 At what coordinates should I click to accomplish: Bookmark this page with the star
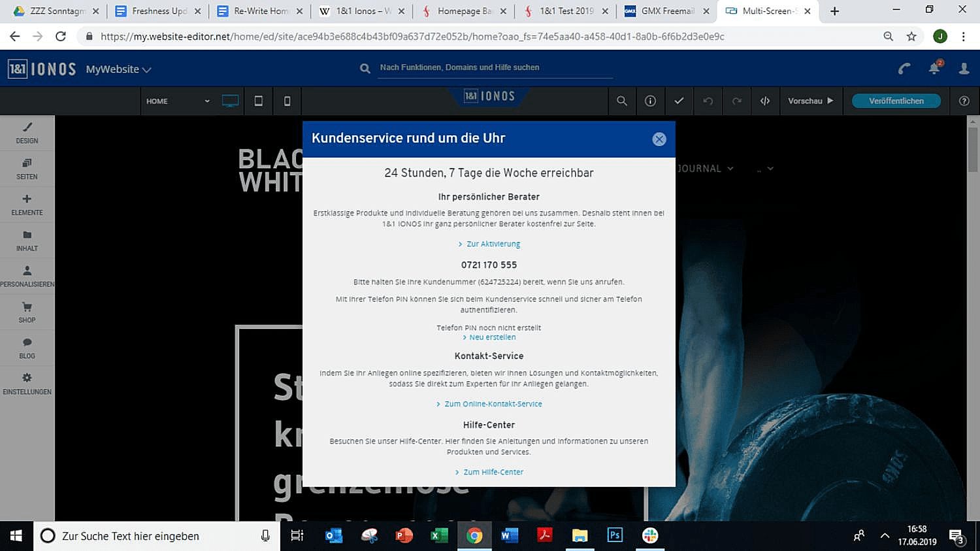[x=911, y=37]
